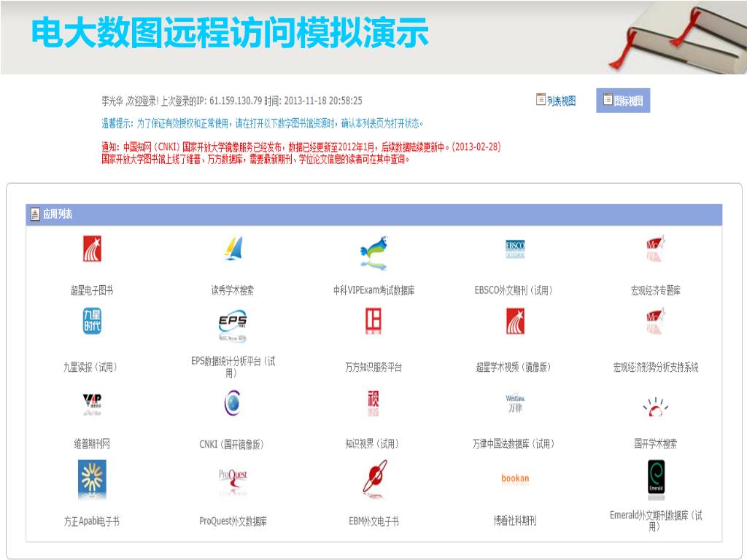Click the 电大数图远程访问模拟演示 title

[230, 33]
